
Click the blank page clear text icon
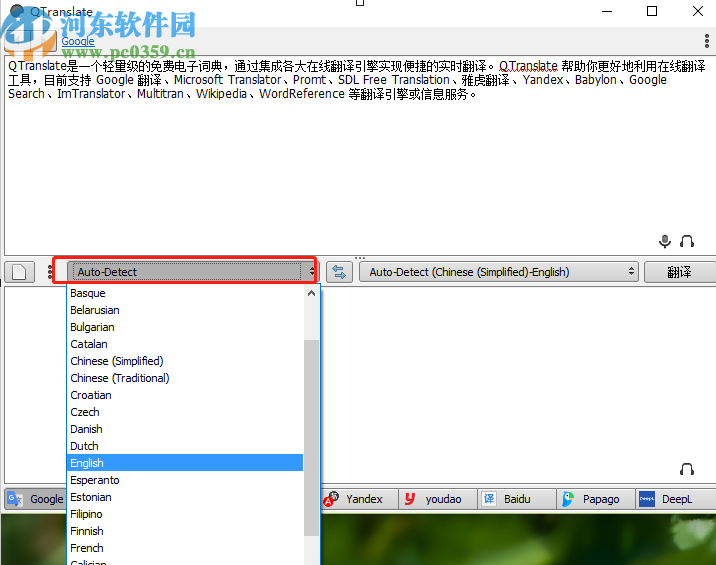click(19, 272)
